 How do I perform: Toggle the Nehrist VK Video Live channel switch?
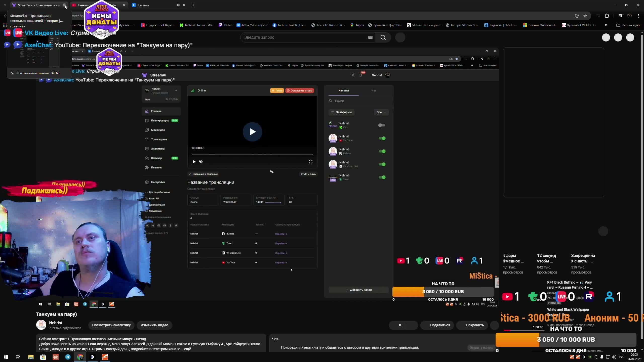tap(382, 164)
